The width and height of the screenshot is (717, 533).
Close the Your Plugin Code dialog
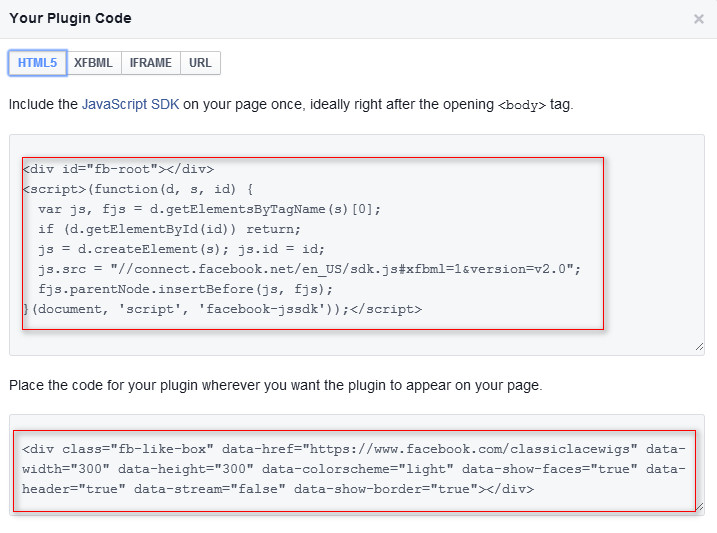(x=698, y=19)
